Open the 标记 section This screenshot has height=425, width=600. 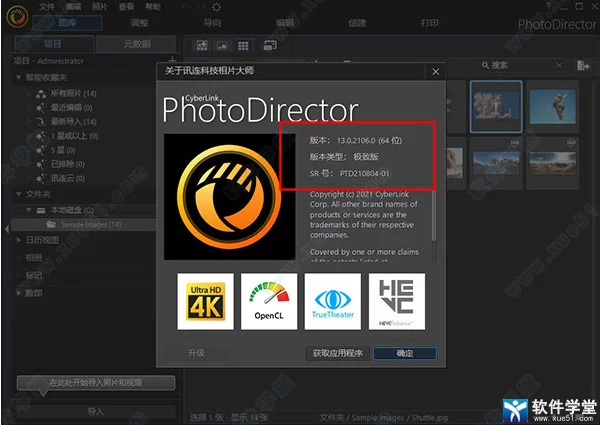[x=34, y=275]
